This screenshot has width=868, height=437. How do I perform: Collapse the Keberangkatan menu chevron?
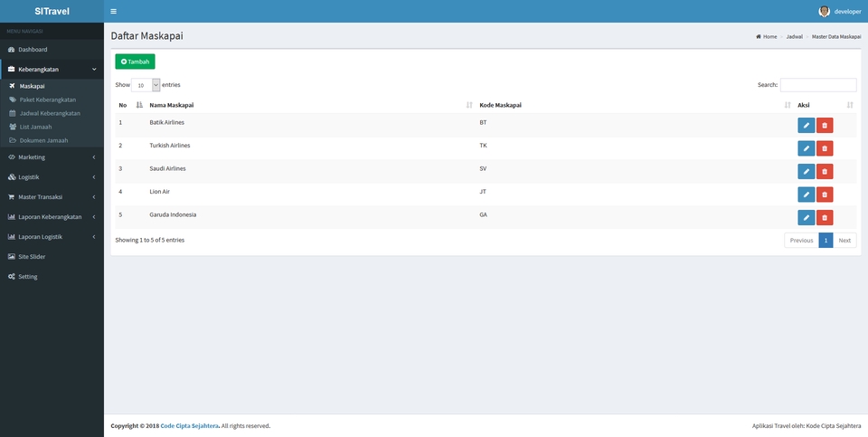[x=94, y=70]
